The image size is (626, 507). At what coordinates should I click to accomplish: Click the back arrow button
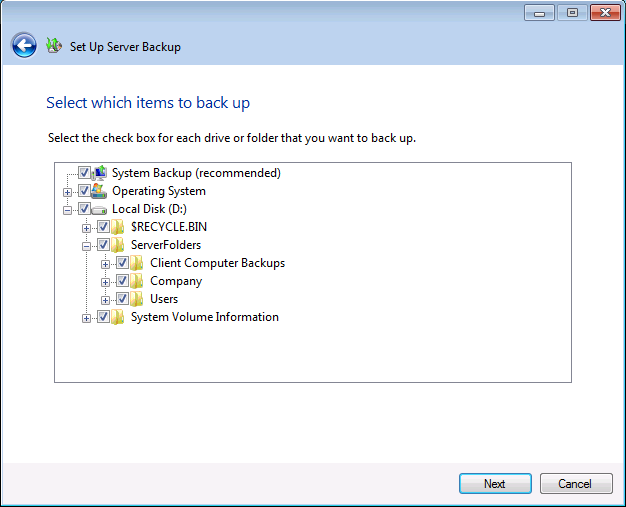[24, 46]
